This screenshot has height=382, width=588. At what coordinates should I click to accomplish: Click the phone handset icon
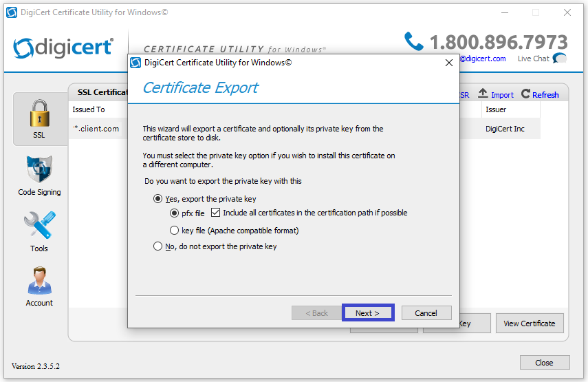click(414, 41)
